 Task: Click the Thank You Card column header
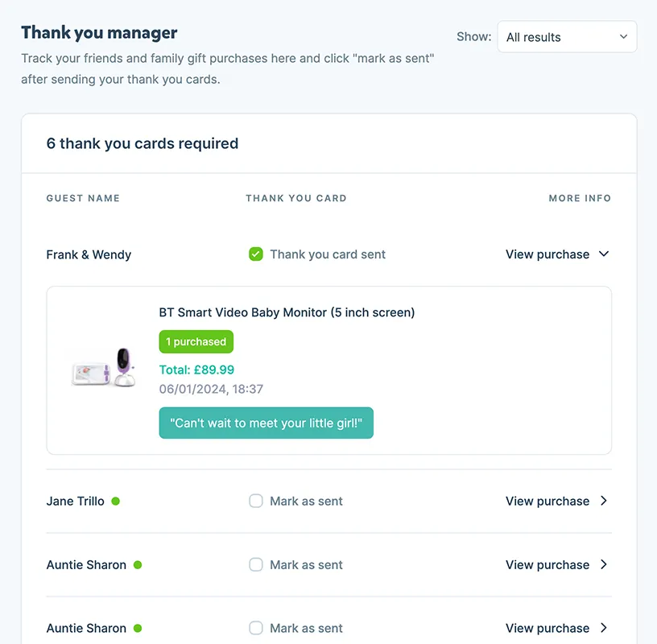click(x=296, y=198)
